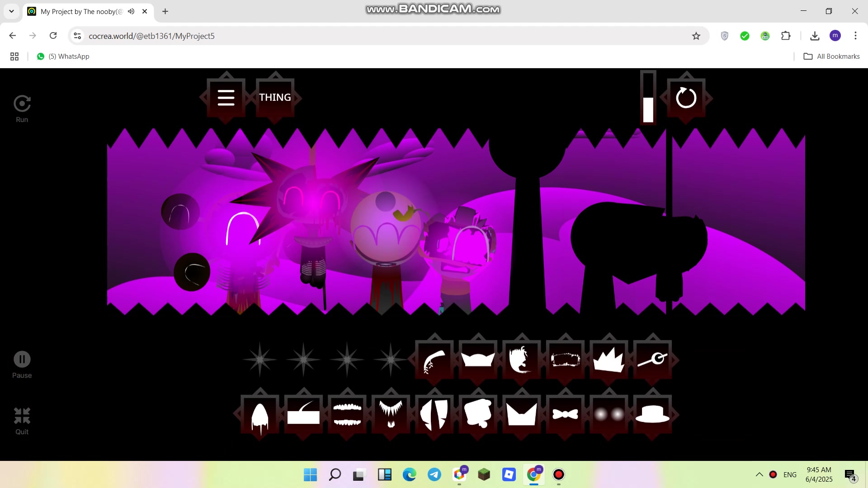This screenshot has height=488, width=868.
Task: Quit fullscreen with the Quit button
Action: 22,421
